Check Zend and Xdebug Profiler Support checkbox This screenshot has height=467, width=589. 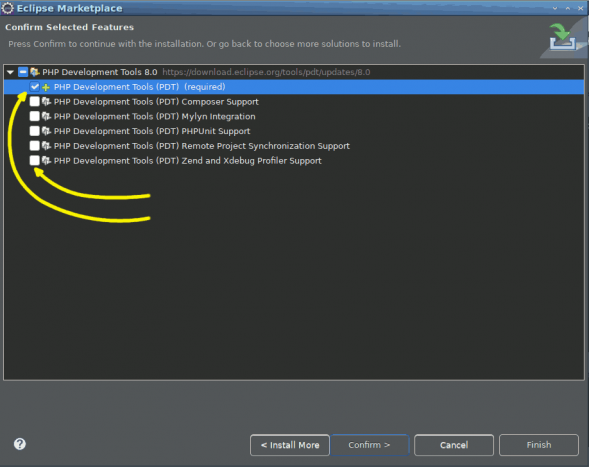(35, 160)
